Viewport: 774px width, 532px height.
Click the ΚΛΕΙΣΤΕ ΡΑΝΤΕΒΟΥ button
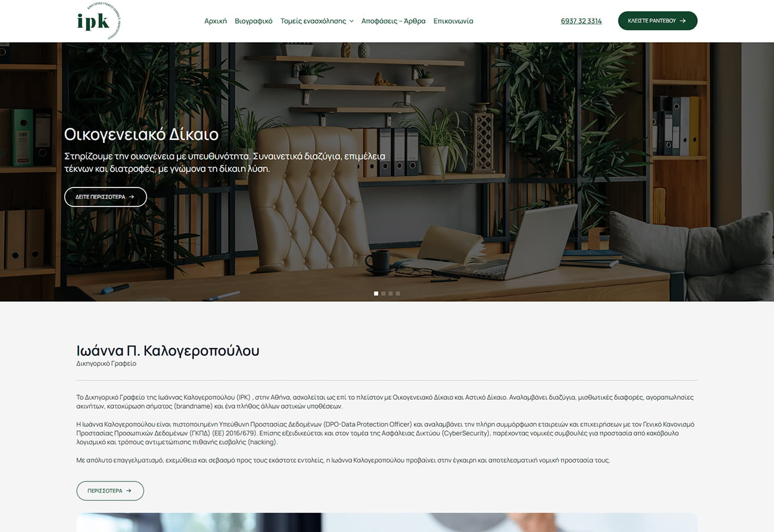657,21
